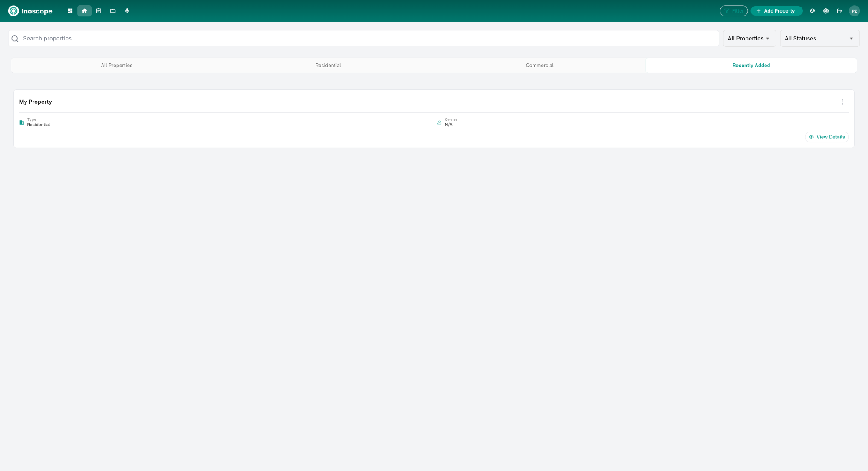
Task: Select the Home navigation icon
Action: coord(84,11)
